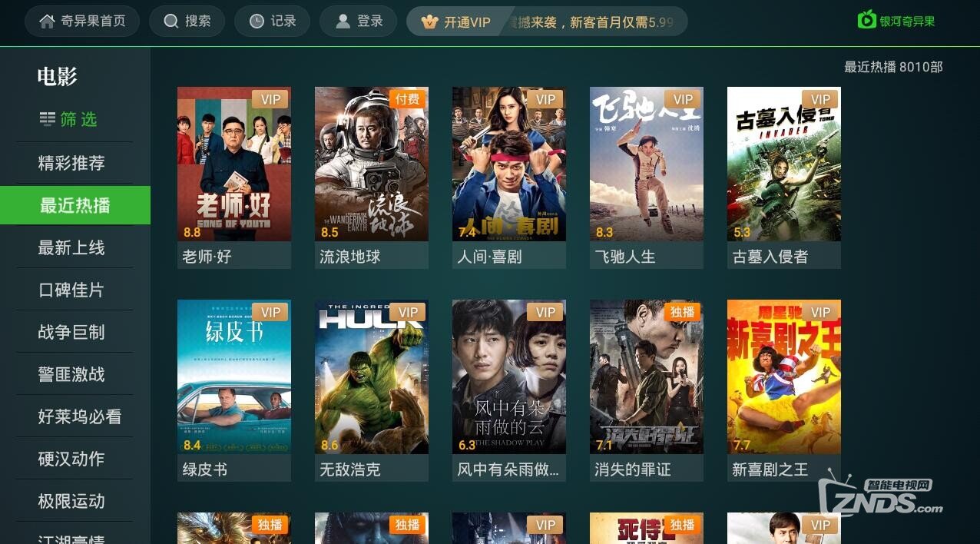This screenshot has height=544, width=980.
Task: Click the user icon for 登录
Action: click(343, 22)
